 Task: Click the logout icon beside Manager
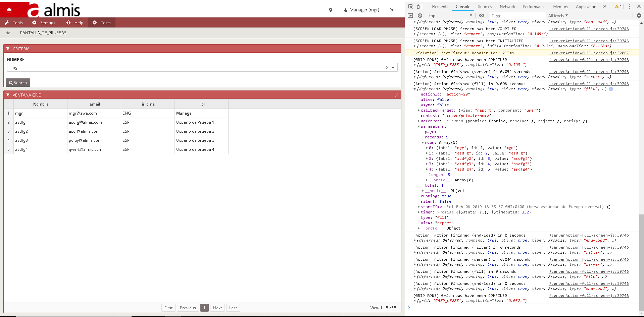click(392, 10)
